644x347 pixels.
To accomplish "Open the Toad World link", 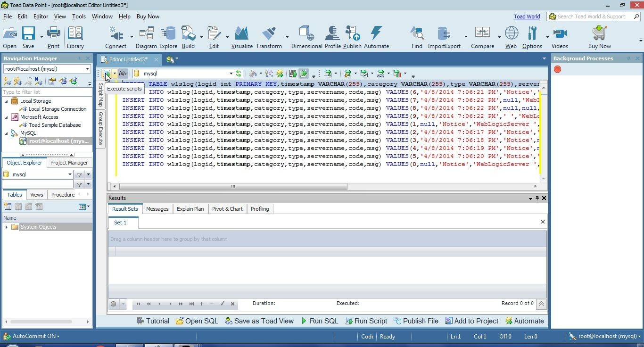I will pyautogui.click(x=527, y=17).
